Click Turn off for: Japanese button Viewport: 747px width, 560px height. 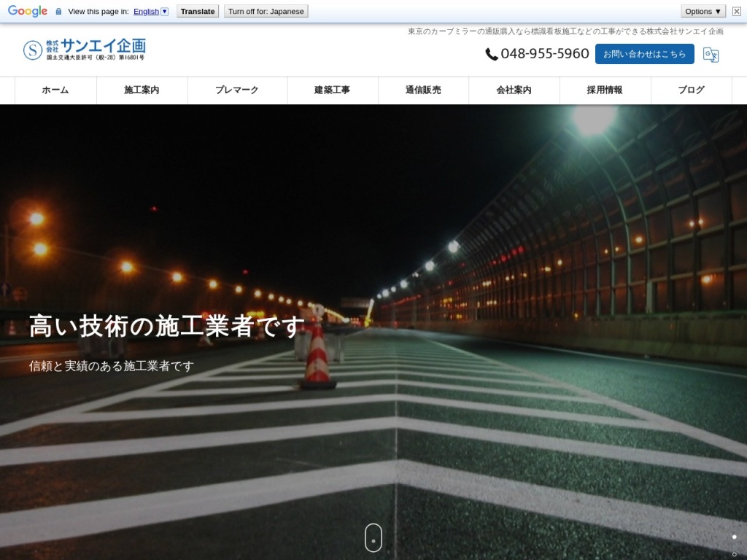266,11
